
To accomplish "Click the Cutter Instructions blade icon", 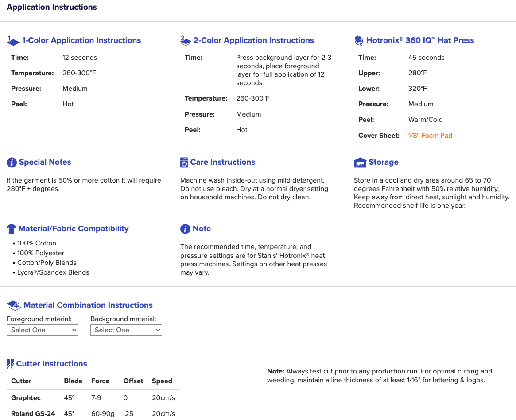I will click(x=10, y=364).
